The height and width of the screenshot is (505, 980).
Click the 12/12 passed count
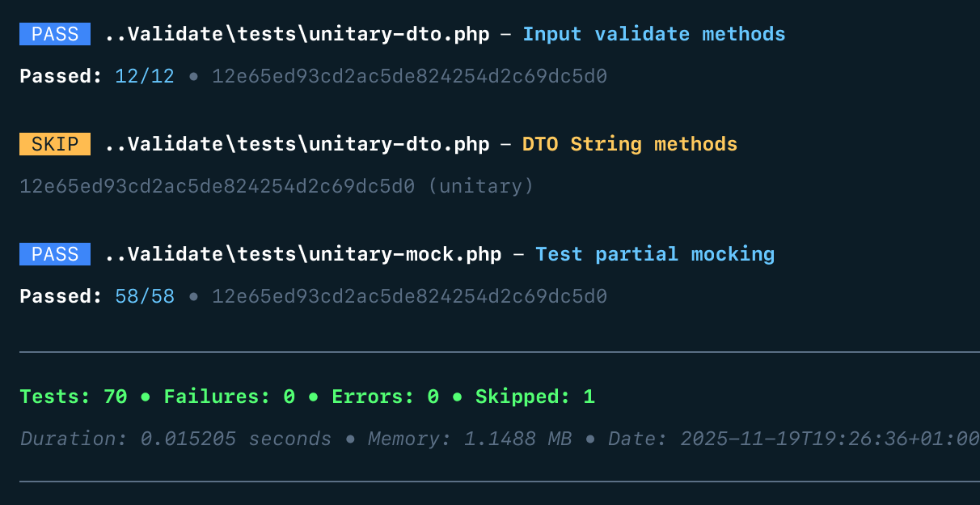pos(145,76)
